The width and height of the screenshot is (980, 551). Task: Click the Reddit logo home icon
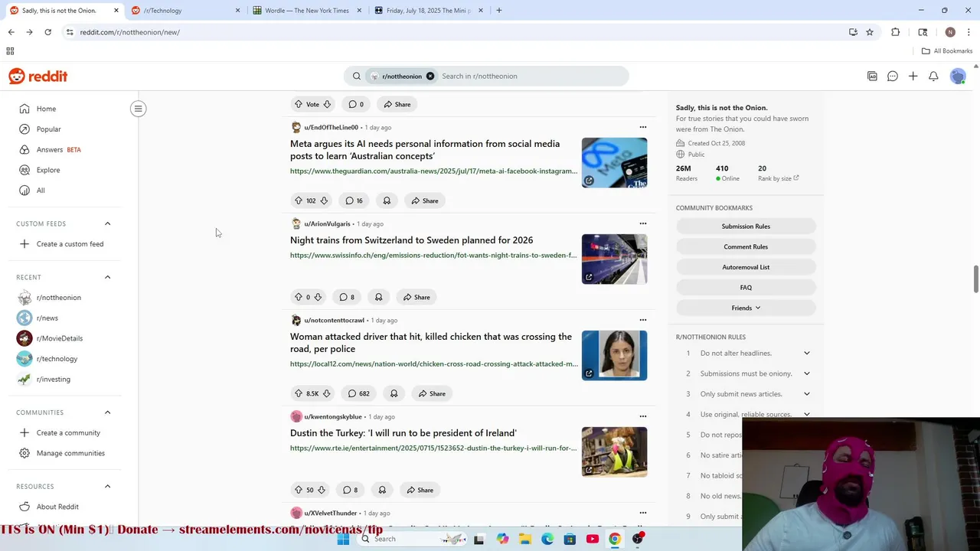[x=38, y=76]
